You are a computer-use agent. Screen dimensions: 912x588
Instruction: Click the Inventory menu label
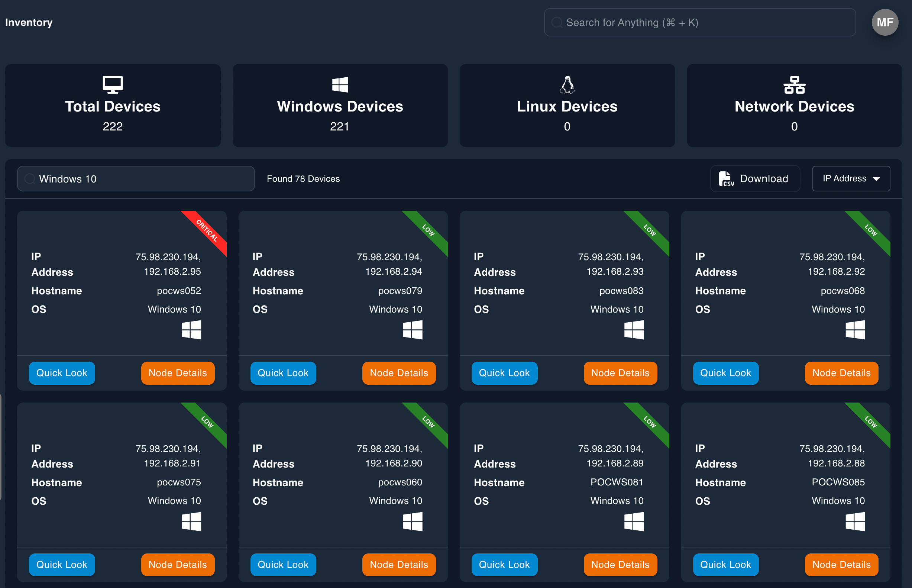[29, 22]
